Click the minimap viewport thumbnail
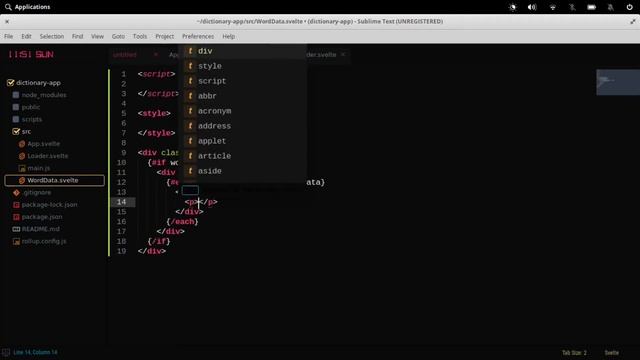 pos(618,82)
